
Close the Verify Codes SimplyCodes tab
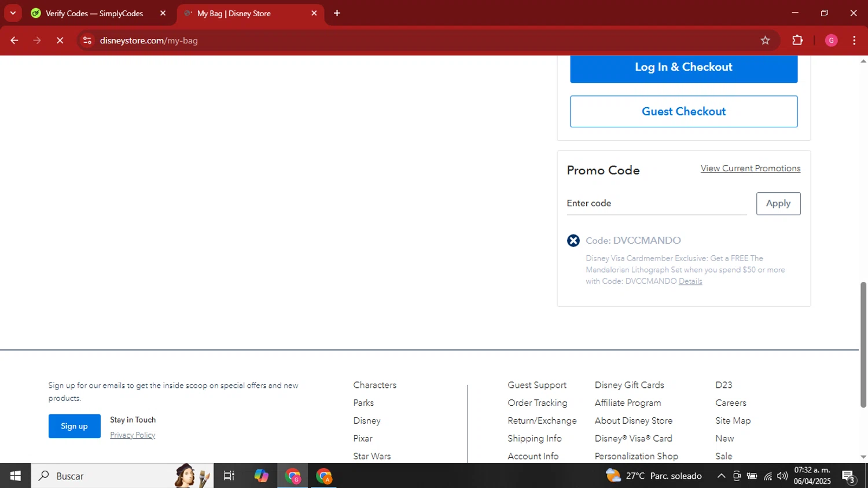pyautogui.click(x=163, y=13)
